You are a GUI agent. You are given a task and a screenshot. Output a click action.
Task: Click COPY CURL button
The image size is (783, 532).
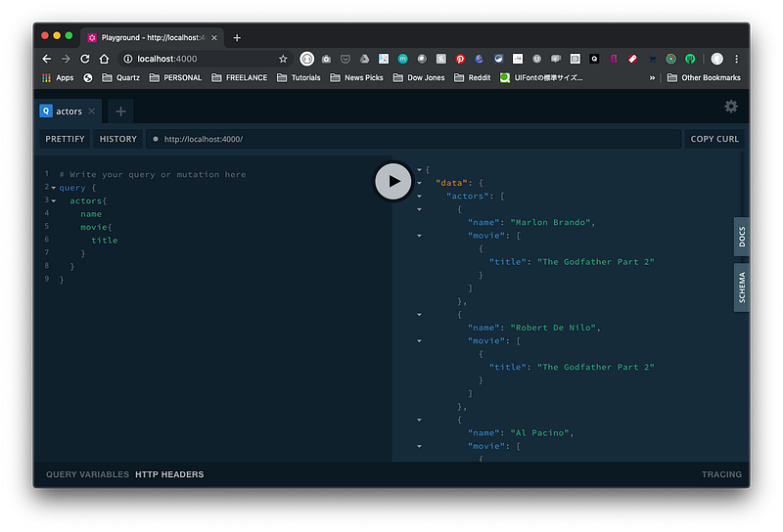tap(714, 139)
